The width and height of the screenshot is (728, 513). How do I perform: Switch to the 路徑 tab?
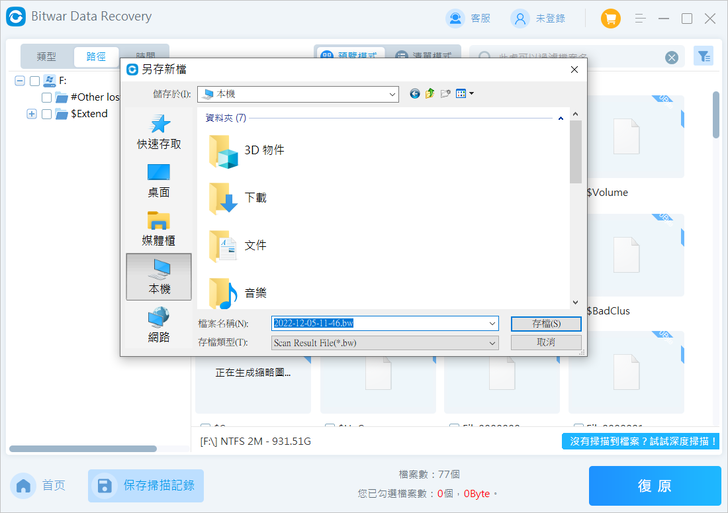click(x=96, y=57)
